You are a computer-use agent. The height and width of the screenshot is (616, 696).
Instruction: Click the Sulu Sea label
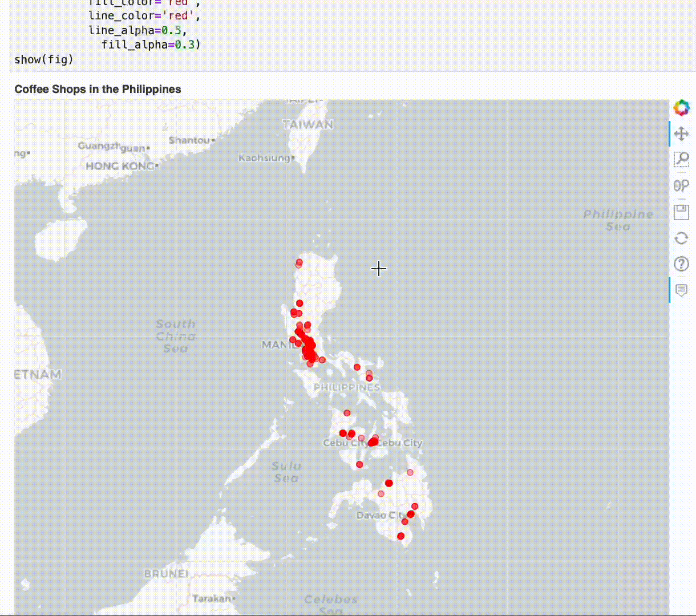point(286,472)
